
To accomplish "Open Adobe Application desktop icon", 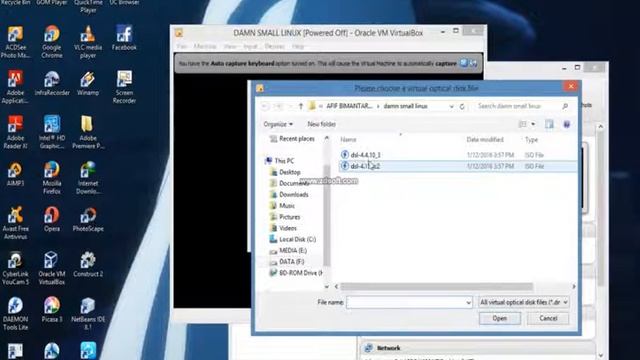I will (x=15, y=87).
